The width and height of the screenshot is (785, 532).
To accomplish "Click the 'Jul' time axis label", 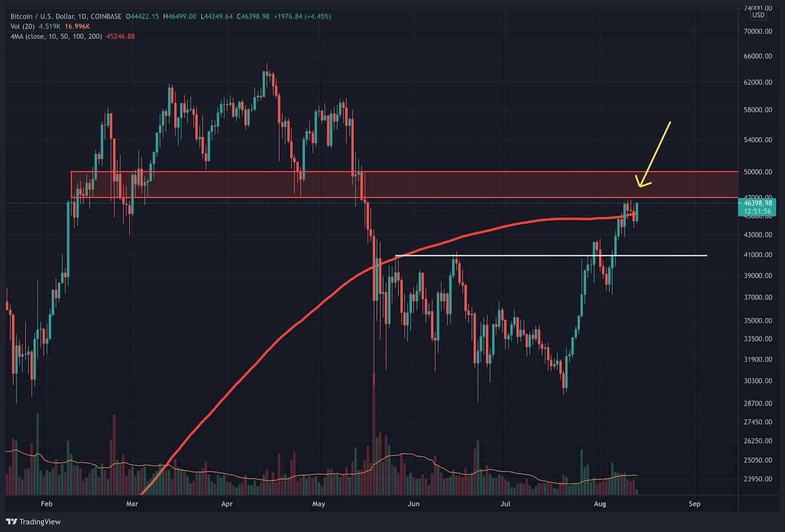I will [x=505, y=504].
